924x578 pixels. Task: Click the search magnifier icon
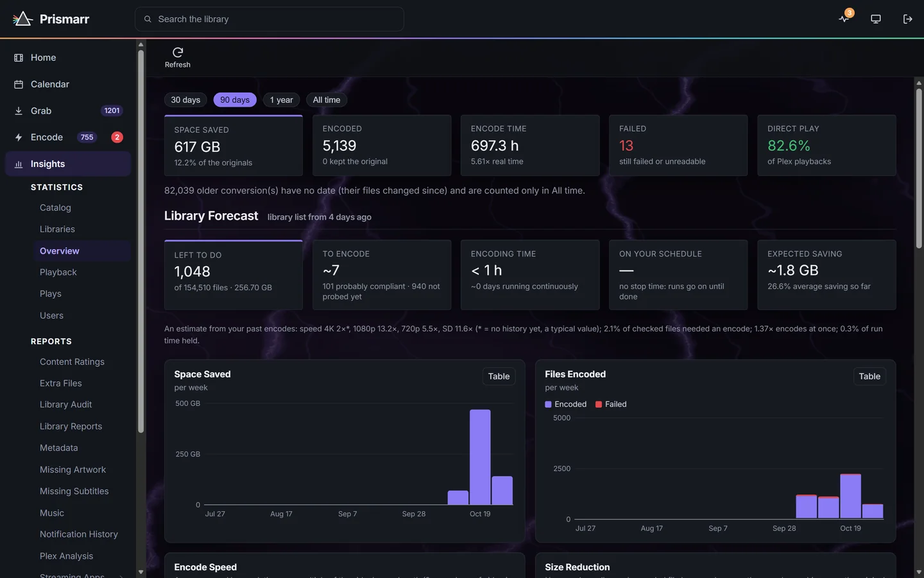tap(148, 19)
